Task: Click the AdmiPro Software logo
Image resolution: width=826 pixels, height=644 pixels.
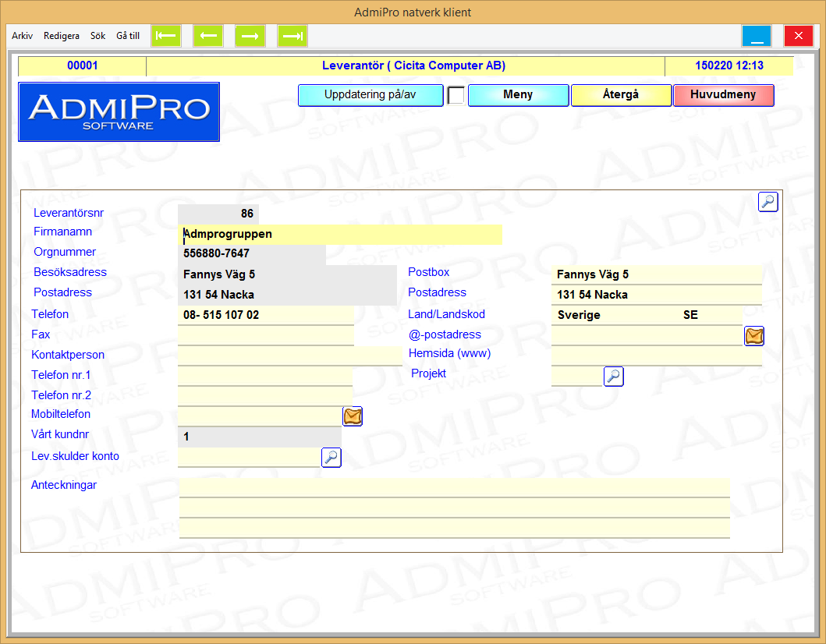Action: (x=119, y=112)
